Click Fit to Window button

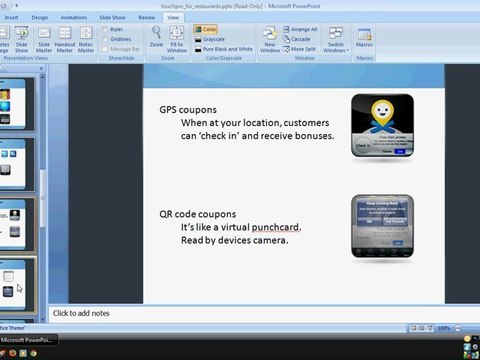pos(177,39)
